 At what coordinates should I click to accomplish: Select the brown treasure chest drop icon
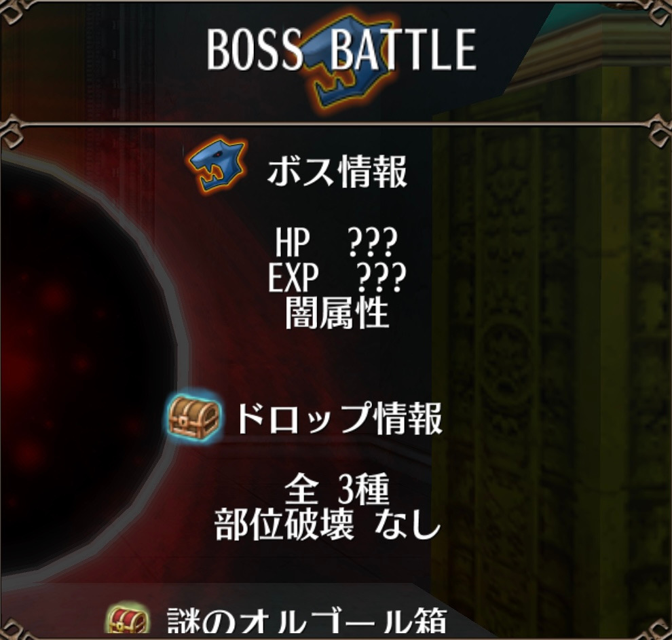click(x=195, y=417)
